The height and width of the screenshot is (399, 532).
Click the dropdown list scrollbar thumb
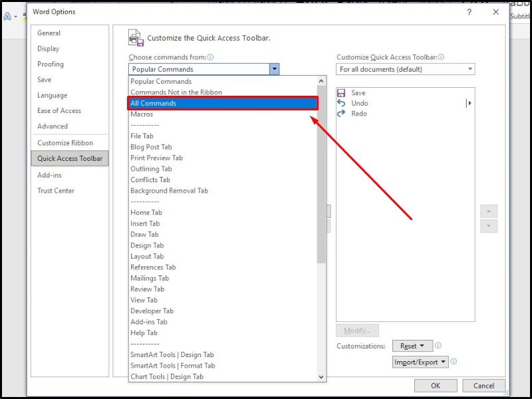(x=321, y=174)
